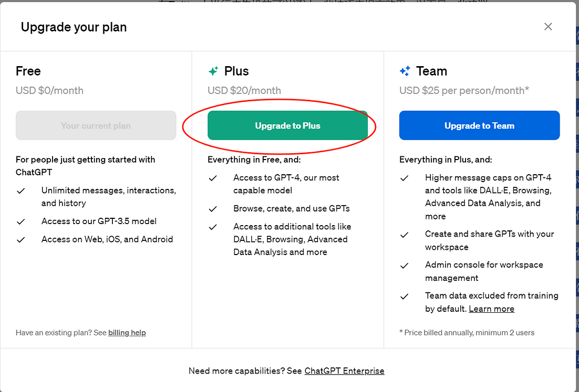The width and height of the screenshot is (579, 392).
Task: Click the Free plan title
Action: coord(28,71)
